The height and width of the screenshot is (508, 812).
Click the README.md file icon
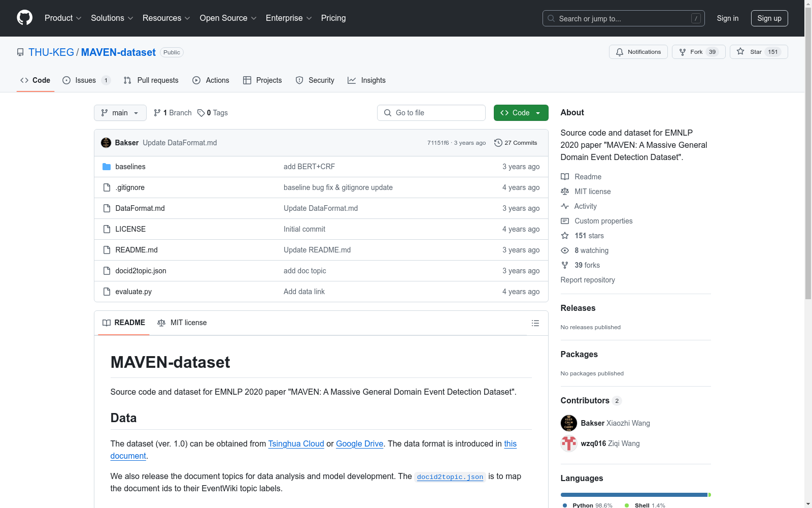click(x=107, y=250)
